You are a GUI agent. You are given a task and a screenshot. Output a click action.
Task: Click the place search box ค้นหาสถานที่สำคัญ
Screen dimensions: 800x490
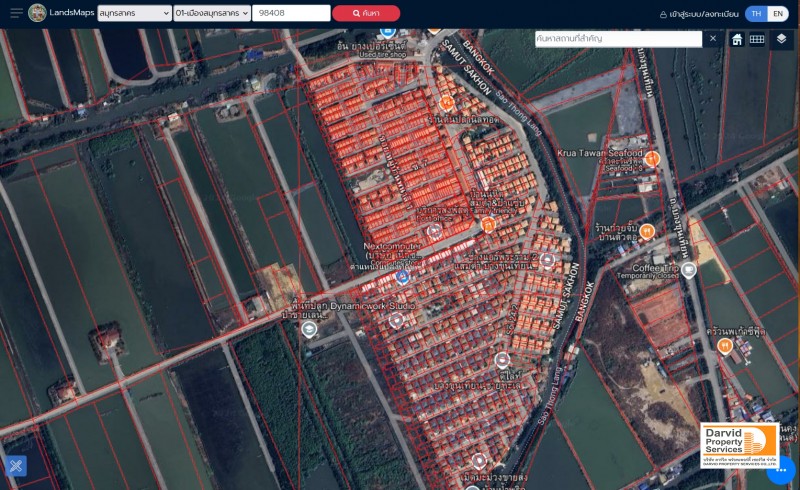click(x=618, y=38)
